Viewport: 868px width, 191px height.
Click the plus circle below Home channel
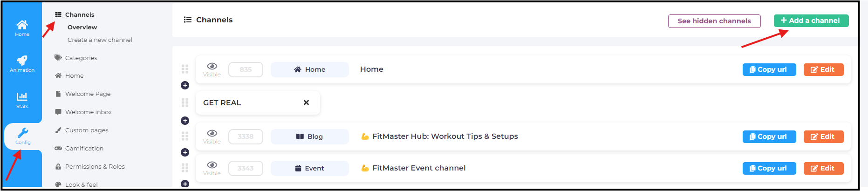click(x=185, y=85)
